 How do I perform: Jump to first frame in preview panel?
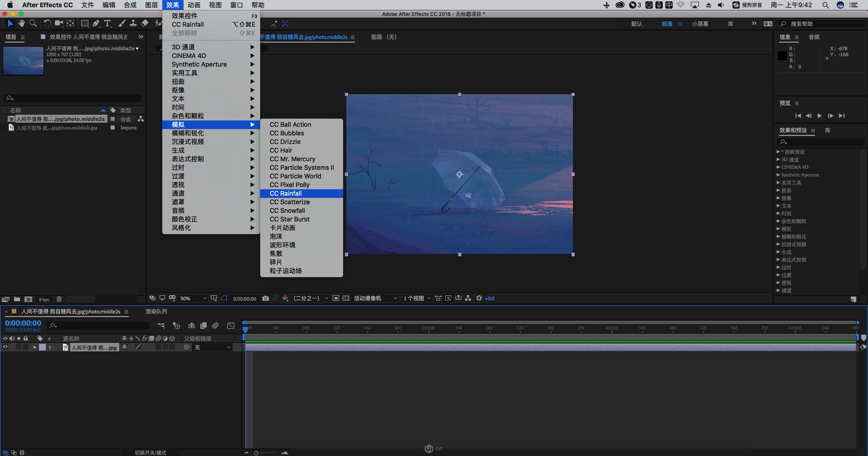tap(798, 115)
